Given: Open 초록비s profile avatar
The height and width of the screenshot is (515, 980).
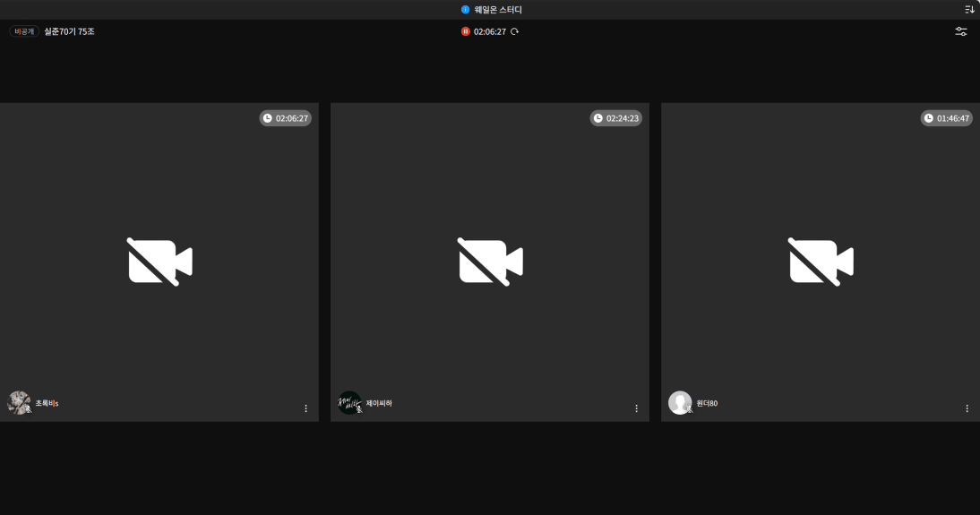Looking at the screenshot, I should point(19,403).
